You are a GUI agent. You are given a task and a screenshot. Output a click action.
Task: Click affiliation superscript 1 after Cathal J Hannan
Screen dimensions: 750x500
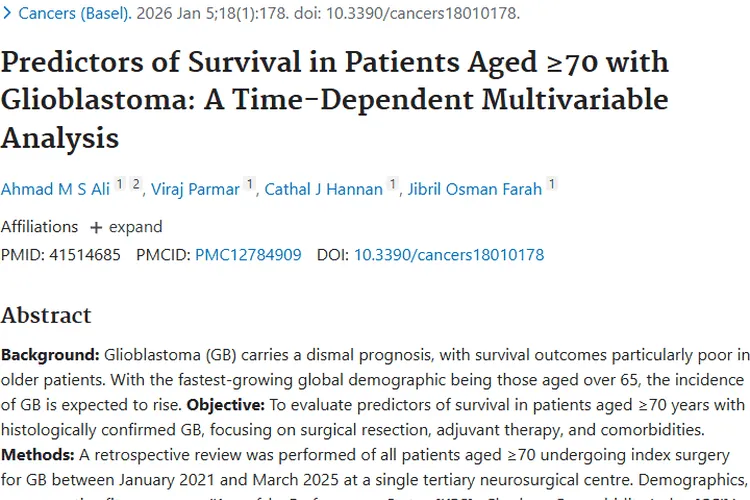tap(393, 185)
